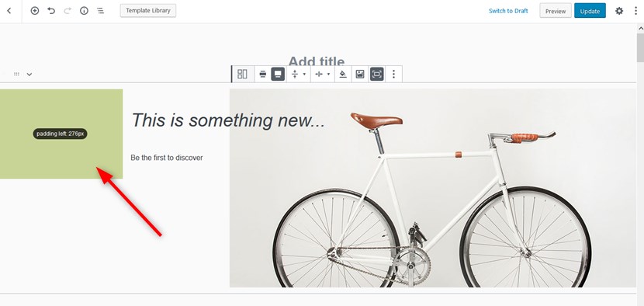644x306 pixels.
Task: Click the Add title field
Action: coord(317,61)
